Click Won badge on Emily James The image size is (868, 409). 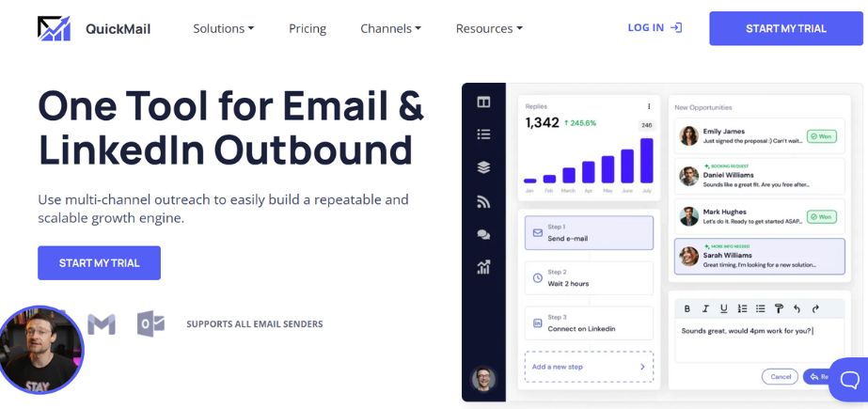(822, 136)
